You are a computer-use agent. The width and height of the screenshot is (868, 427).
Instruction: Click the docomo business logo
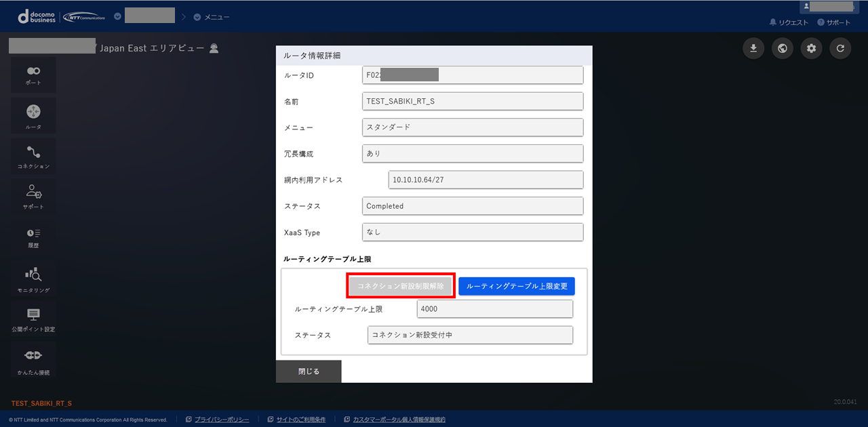point(38,16)
